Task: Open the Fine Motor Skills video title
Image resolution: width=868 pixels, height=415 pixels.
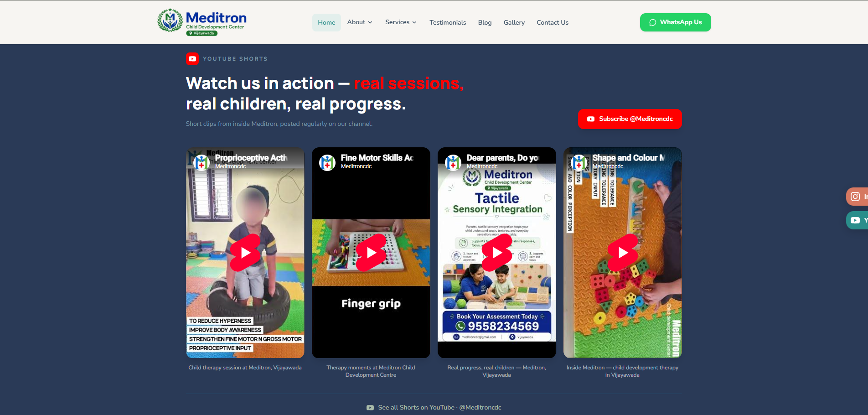Action: click(377, 158)
